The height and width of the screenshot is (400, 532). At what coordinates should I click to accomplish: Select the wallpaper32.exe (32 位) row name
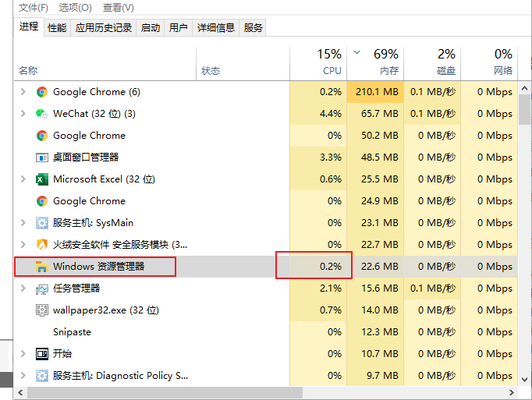106,310
